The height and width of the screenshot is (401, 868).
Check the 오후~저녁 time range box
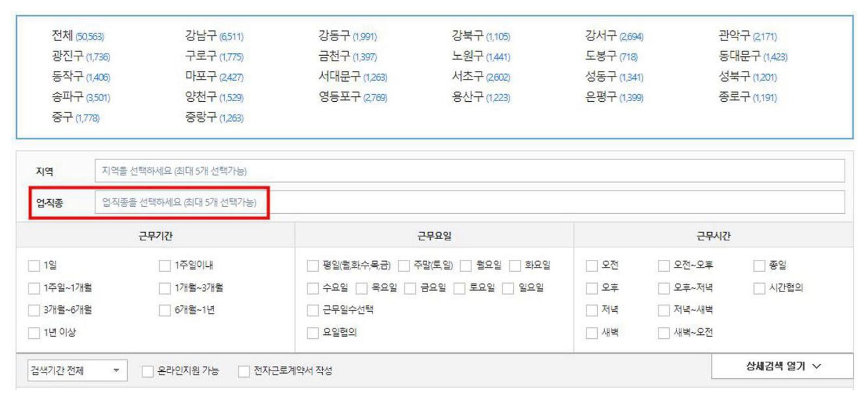664,288
